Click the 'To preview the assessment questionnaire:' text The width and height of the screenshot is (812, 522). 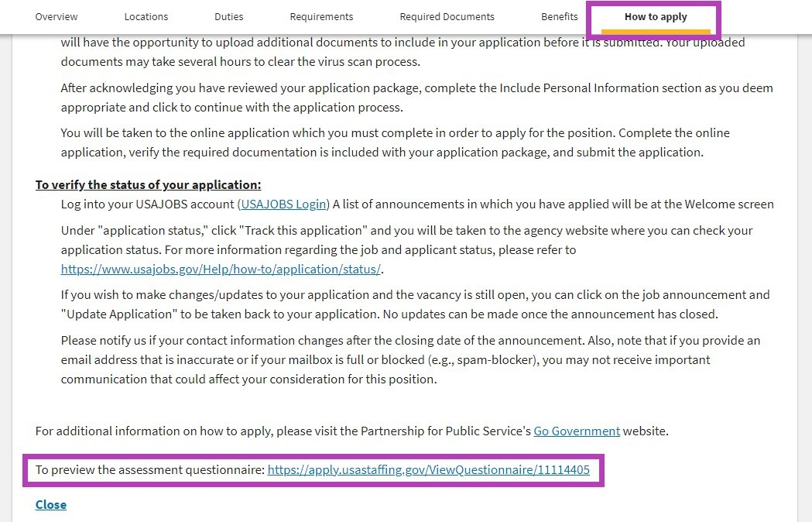(x=150, y=470)
